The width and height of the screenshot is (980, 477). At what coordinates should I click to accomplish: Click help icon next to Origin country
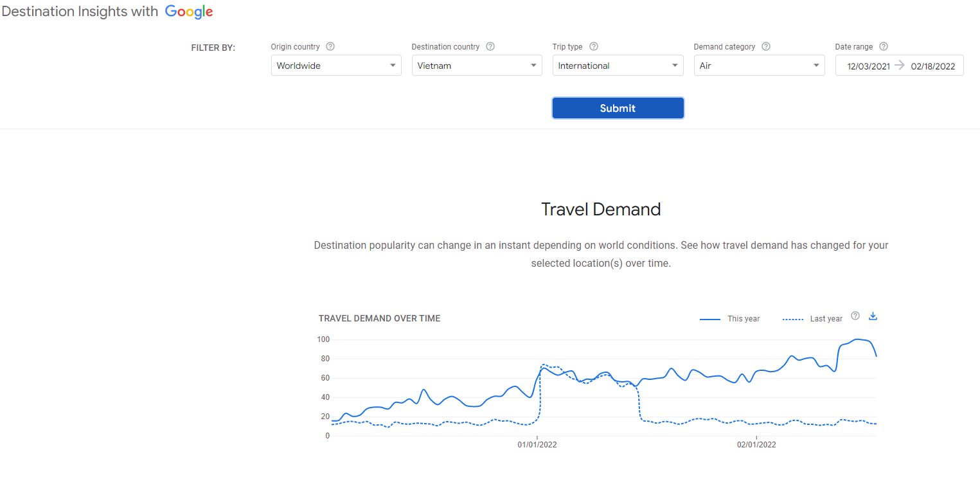pyautogui.click(x=330, y=47)
